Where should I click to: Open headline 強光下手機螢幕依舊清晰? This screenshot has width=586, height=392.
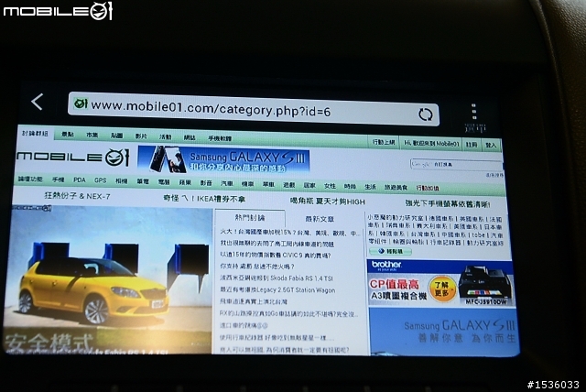(448, 203)
